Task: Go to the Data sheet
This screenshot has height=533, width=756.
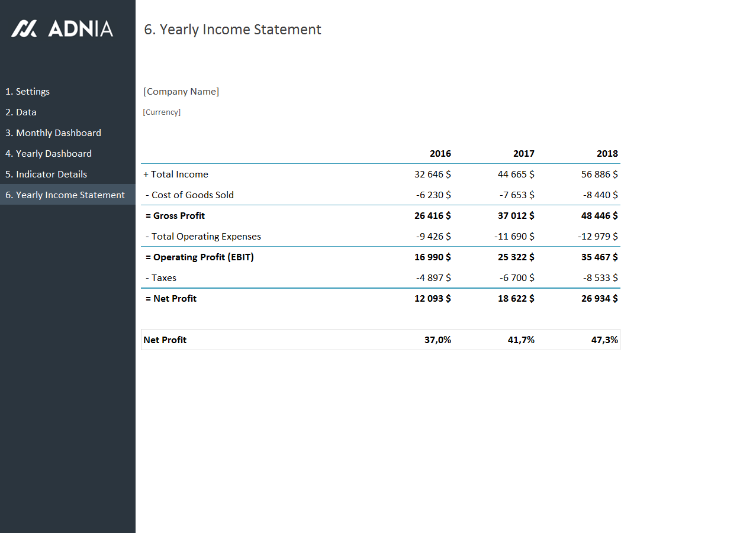Action: 21,112
